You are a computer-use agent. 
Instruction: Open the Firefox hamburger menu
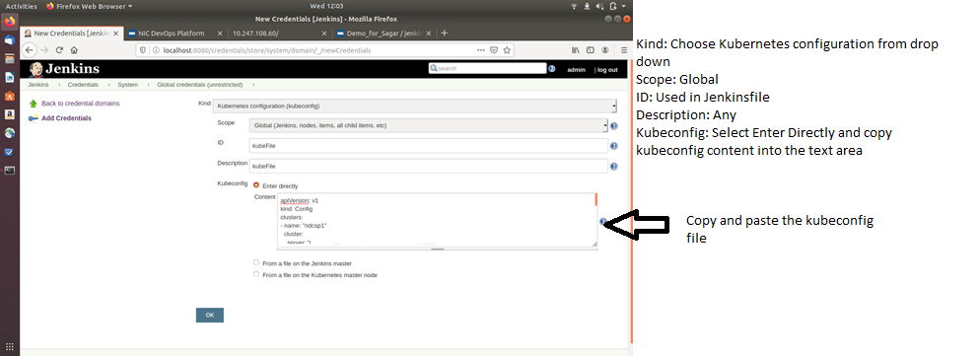(624, 50)
